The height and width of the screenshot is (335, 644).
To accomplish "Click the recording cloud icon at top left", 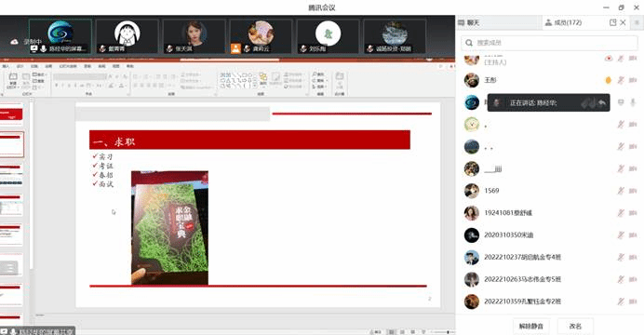I will (x=14, y=42).
